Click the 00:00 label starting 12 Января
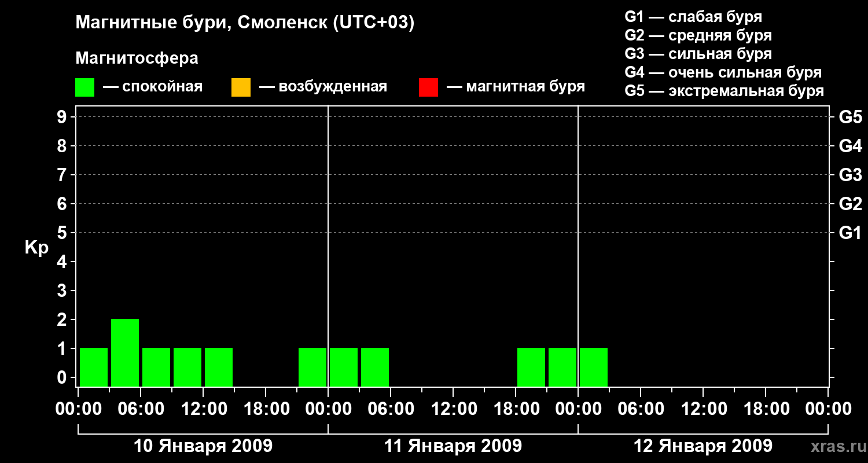 (578, 409)
